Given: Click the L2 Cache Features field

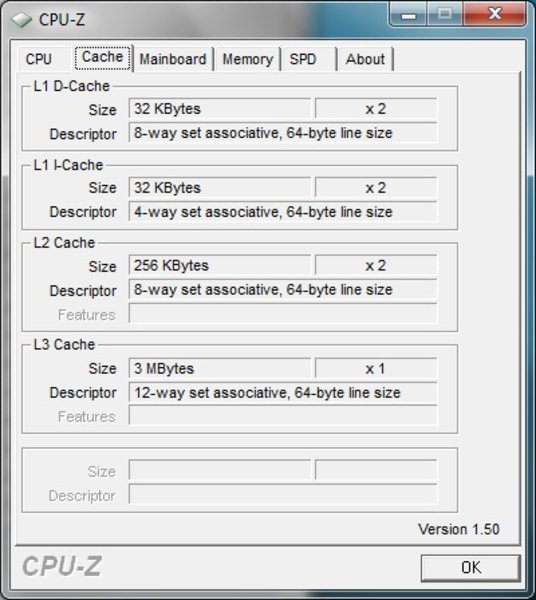Looking at the screenshot, I should click(x=283, y=313).
